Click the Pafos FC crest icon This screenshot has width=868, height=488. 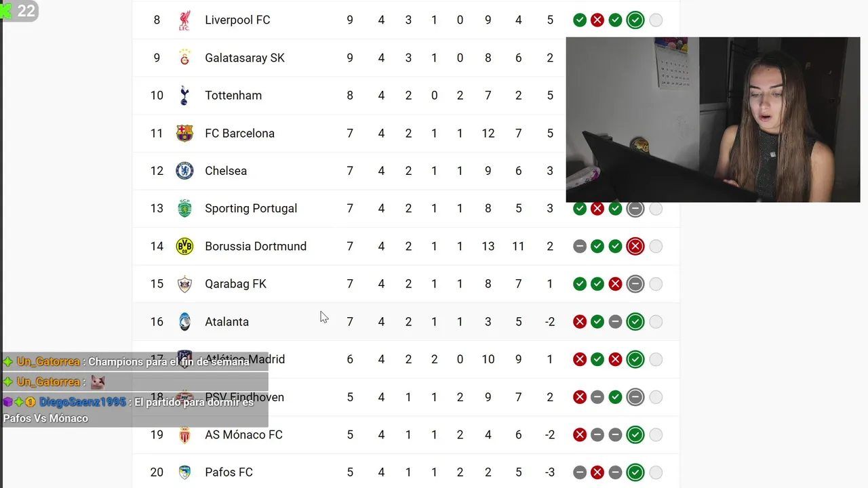(x=184, y=472)
